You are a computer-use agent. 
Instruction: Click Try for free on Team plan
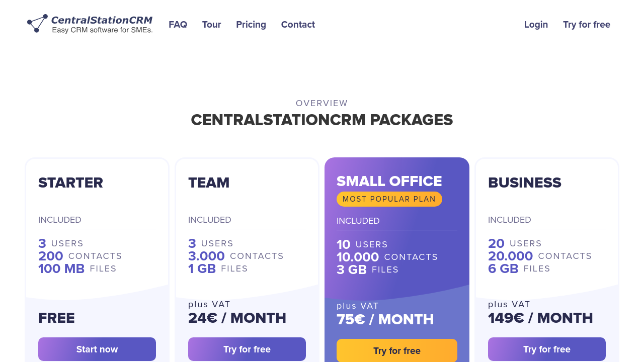[x=247, y=349]
